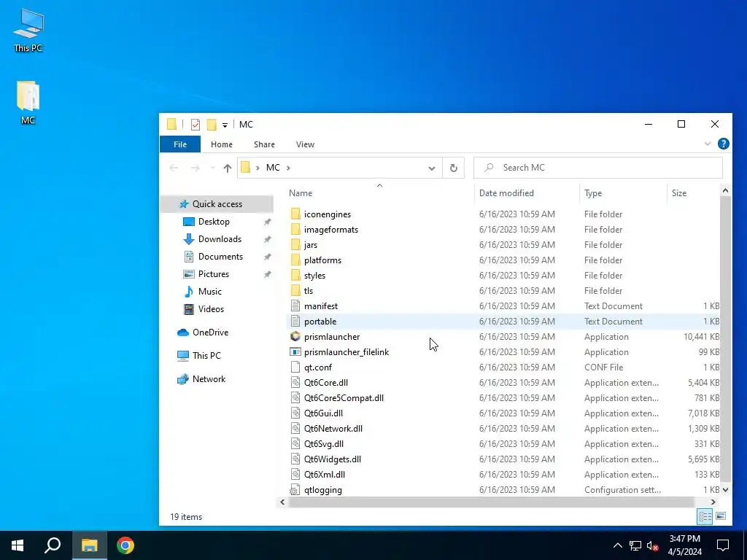Click the vertical scrollbar down arrow

pos(725,489)
